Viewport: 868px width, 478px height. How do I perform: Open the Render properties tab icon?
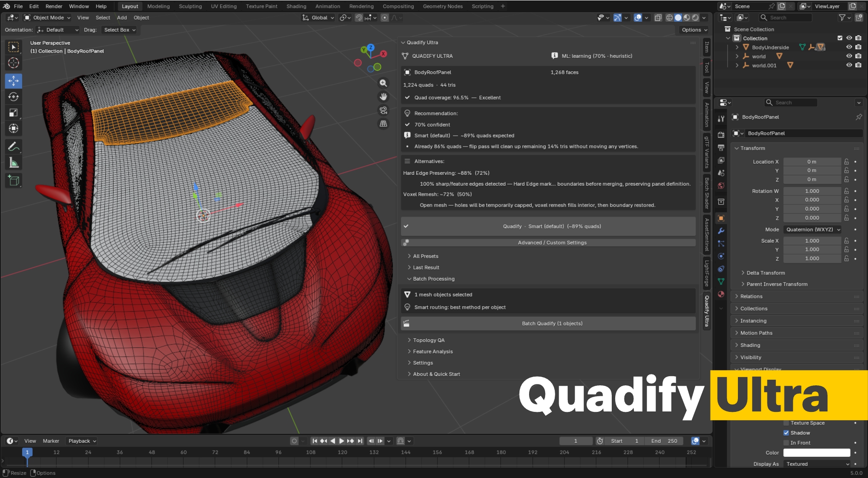pyautogui.click(x=721, y=135)
